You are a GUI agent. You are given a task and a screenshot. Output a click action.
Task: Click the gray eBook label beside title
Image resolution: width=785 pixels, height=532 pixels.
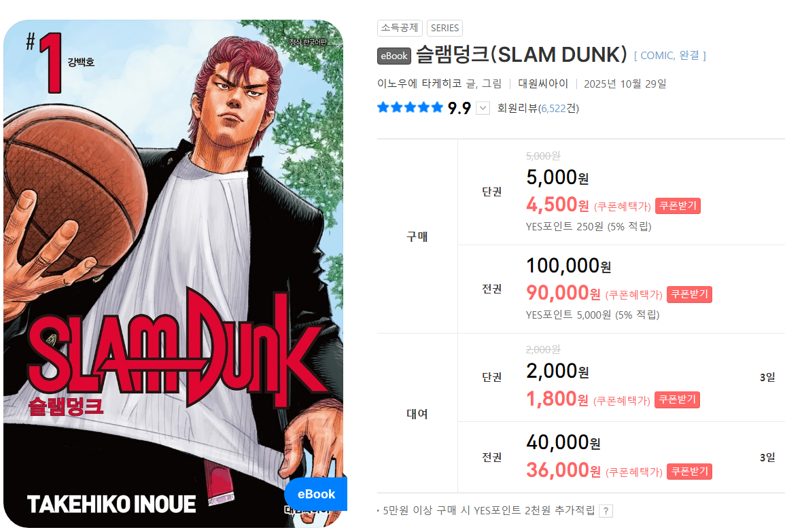point(394,56)
